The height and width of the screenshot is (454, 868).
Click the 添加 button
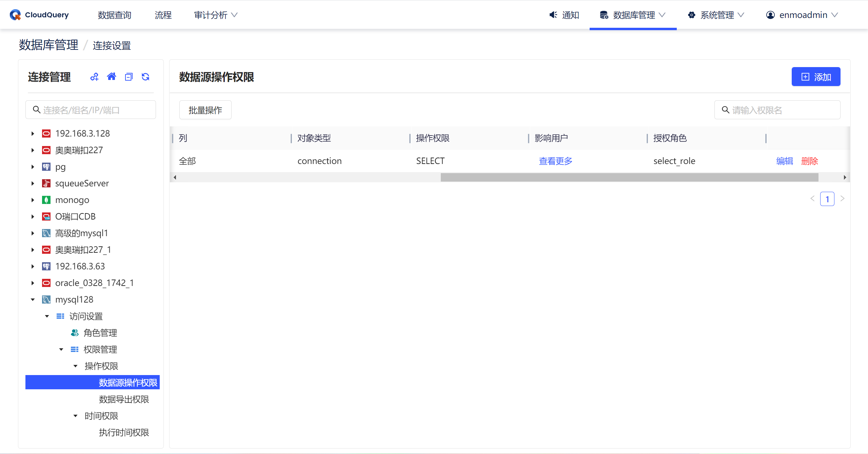(x=815, y=77)
